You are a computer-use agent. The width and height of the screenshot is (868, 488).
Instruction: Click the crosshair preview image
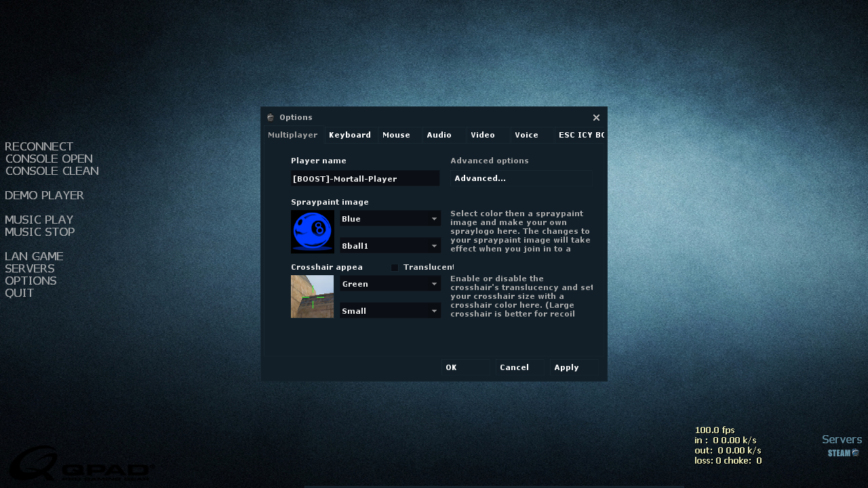(x=312, y=296)
